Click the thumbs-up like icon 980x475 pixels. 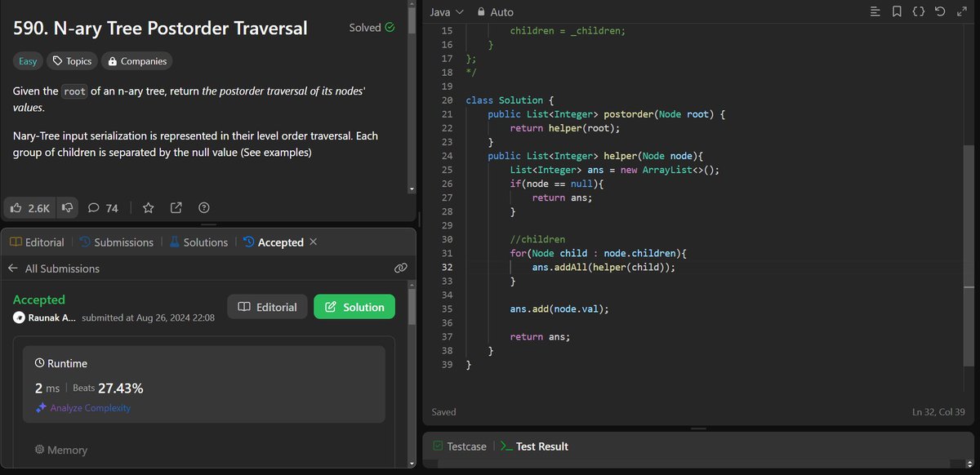[16, 208]
